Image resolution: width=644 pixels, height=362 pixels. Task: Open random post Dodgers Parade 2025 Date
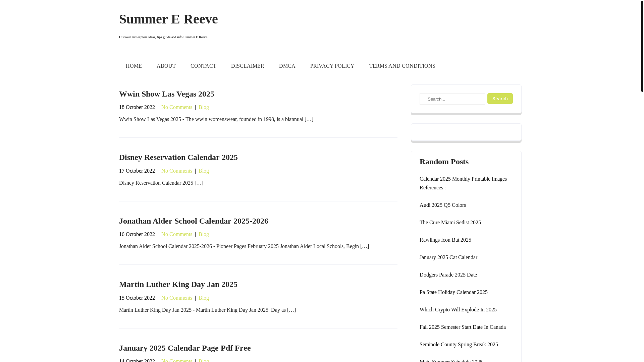tap(448, 275)
